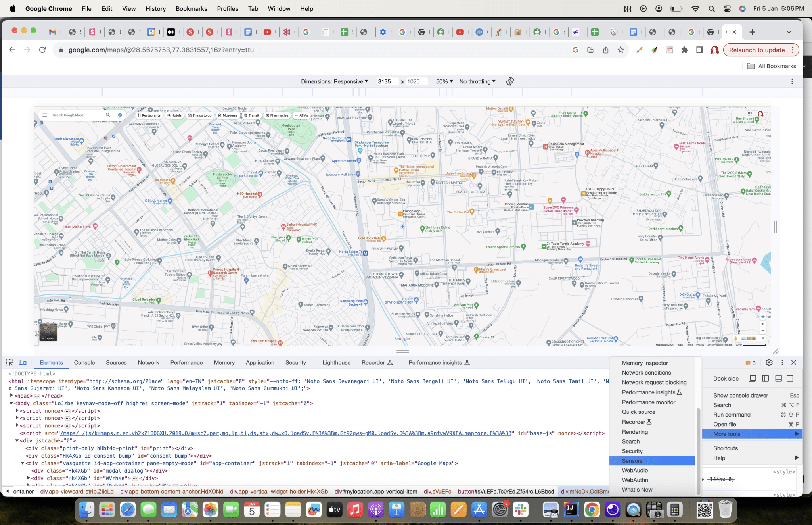
Task: Expand the More tools submenu
Action: pyautogui.click(x=752, y=434)
